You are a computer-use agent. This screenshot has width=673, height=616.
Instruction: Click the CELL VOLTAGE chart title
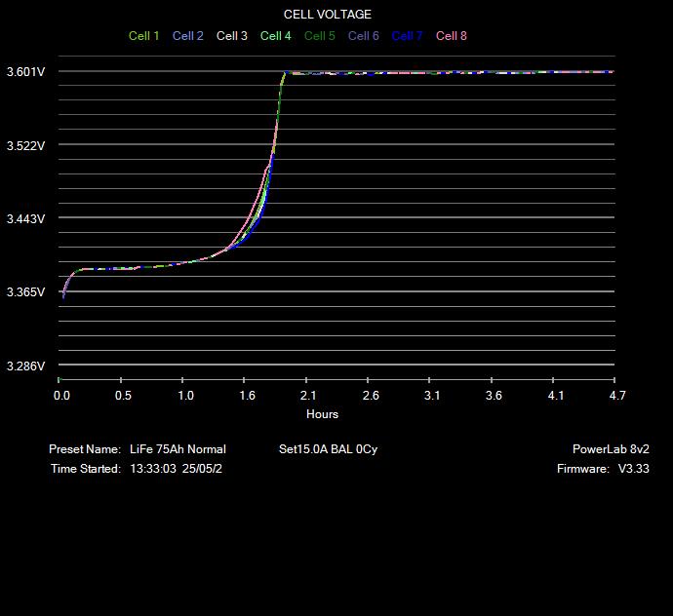pos(328,15)
